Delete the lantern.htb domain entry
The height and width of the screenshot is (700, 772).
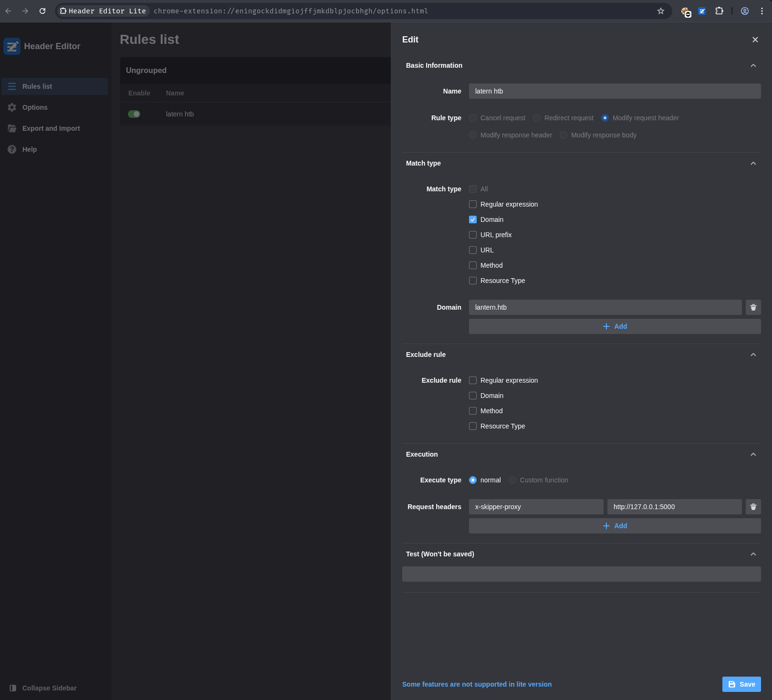(x=753, y=307)
